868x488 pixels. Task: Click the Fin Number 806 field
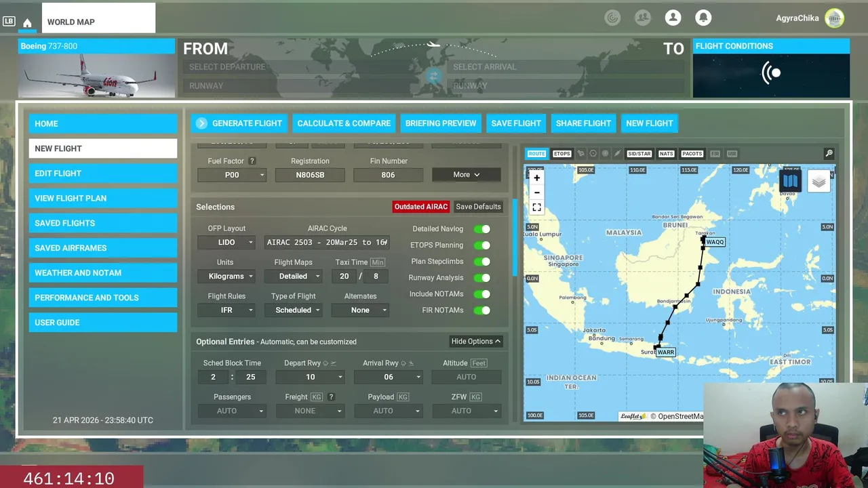(x=388, y=175)
